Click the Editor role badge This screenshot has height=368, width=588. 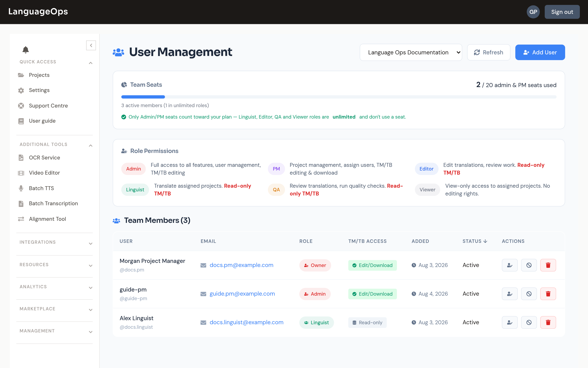click(x=427, y=169)
